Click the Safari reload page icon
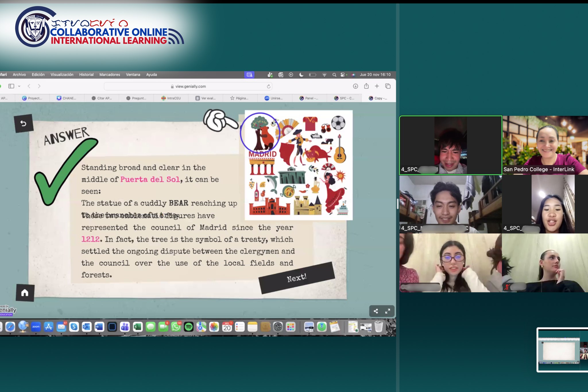 pos(268,86)
